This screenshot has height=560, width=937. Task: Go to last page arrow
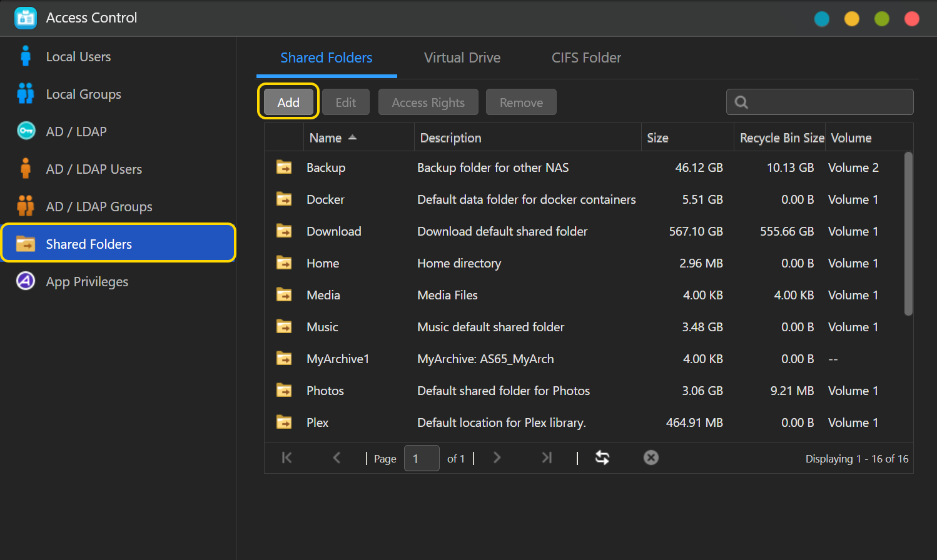click(x=547, y=457)
